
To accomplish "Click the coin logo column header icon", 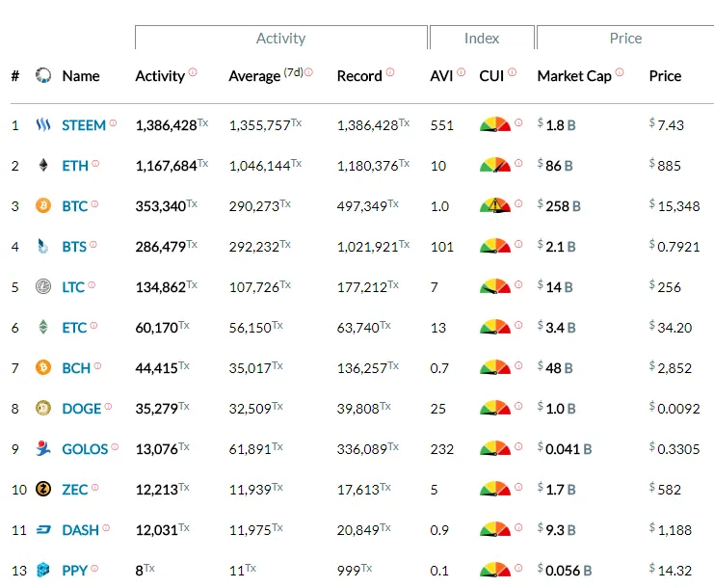I will click(43, 75).
